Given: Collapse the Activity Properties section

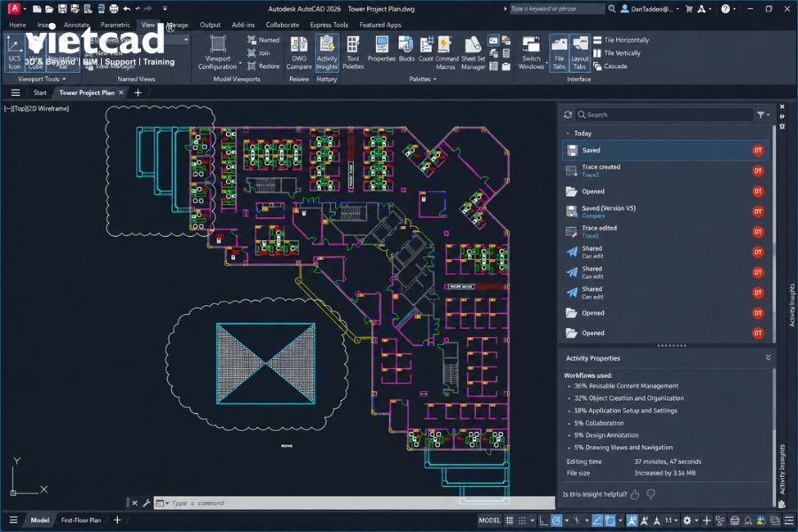Looking at the screenshot, I should tap(768, 358).
